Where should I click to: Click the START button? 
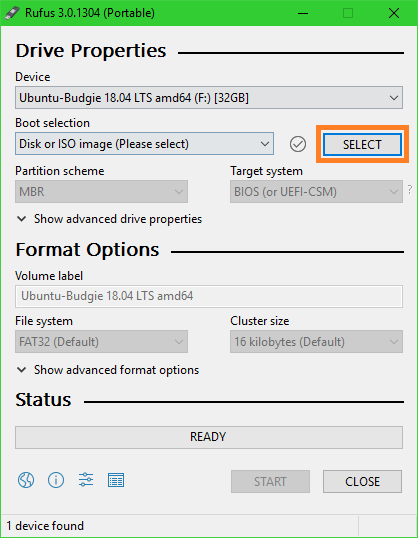pyautogui.click(x=270, y=481)
